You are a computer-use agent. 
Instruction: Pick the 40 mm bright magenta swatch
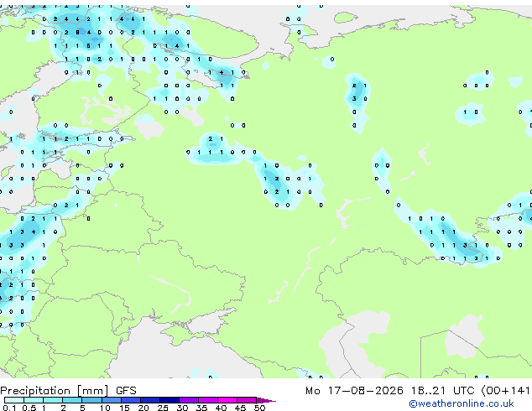coord(227,400)
